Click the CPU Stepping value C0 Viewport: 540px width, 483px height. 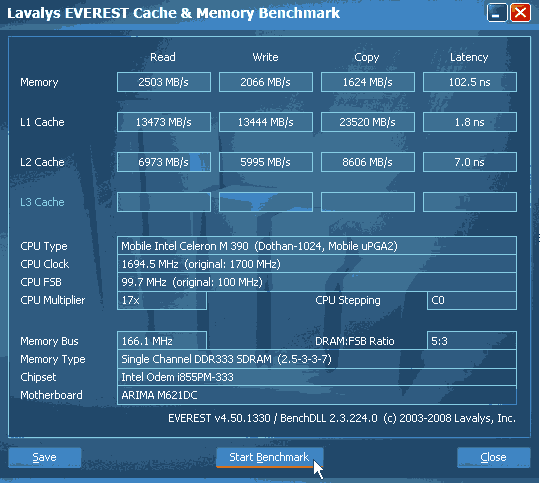tap(472, 300)
